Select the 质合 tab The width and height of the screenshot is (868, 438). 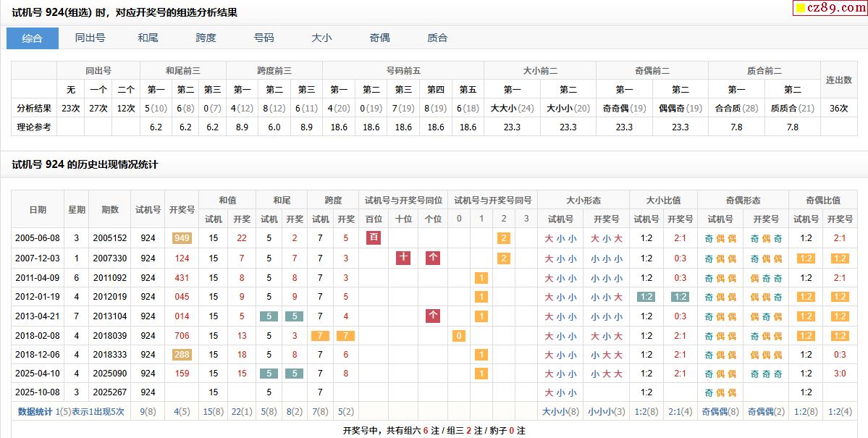click(x=437, y=38)
